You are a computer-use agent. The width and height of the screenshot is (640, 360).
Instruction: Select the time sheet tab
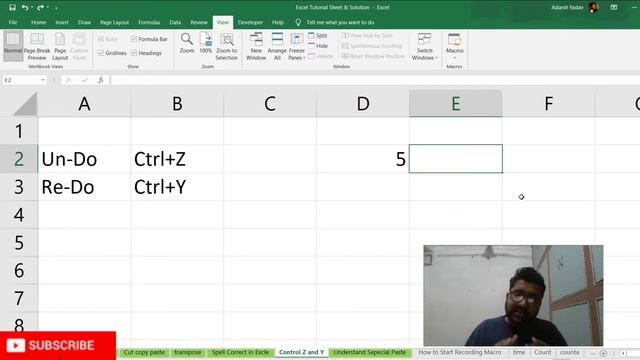(x=519, y=352)
